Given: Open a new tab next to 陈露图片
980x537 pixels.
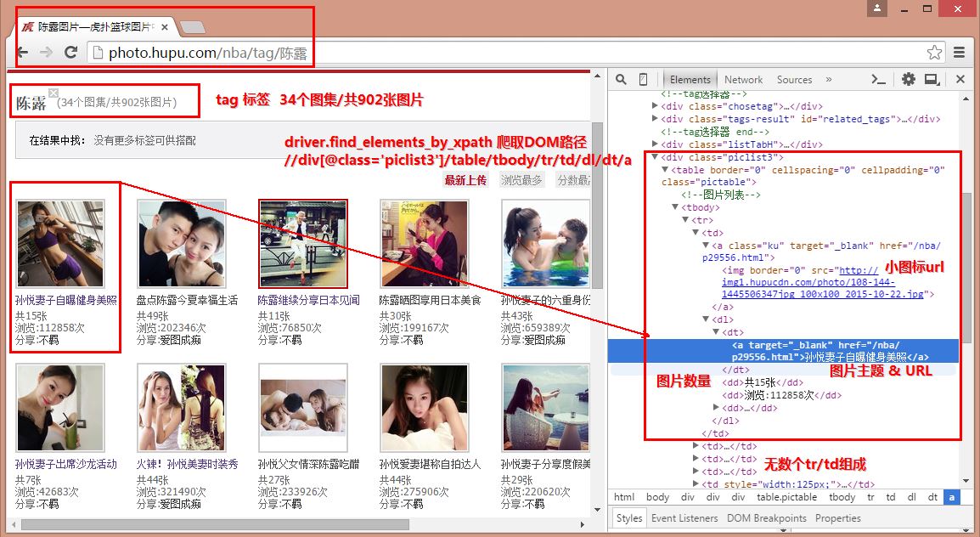Looking at the screenshot, I should [x=193, y=27].
